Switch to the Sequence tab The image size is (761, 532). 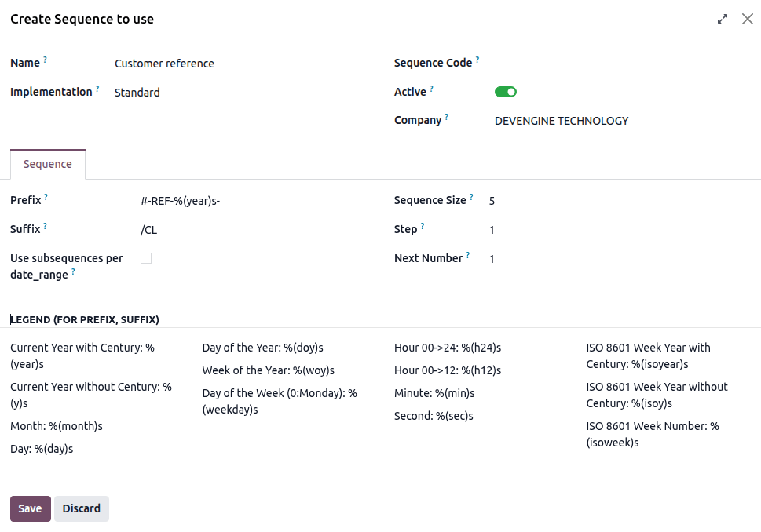tap(47, 164)
